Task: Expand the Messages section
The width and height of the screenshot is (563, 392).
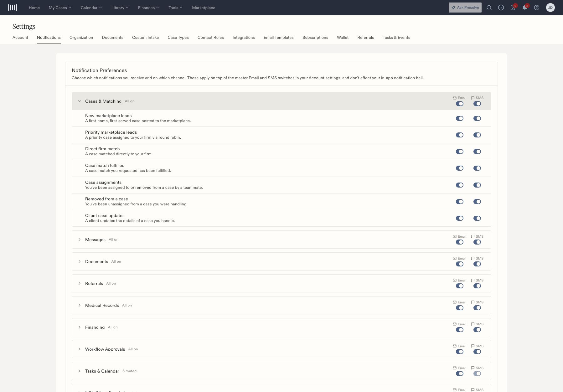Action: point(80,240)
